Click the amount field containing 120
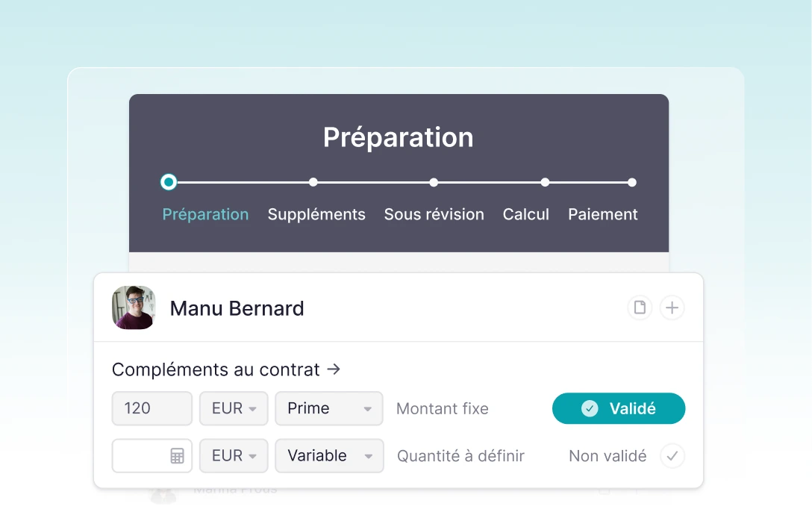Image resolution: width=812 pixels, height=515 pixels. pyautogui.click(x=152, y=408)
